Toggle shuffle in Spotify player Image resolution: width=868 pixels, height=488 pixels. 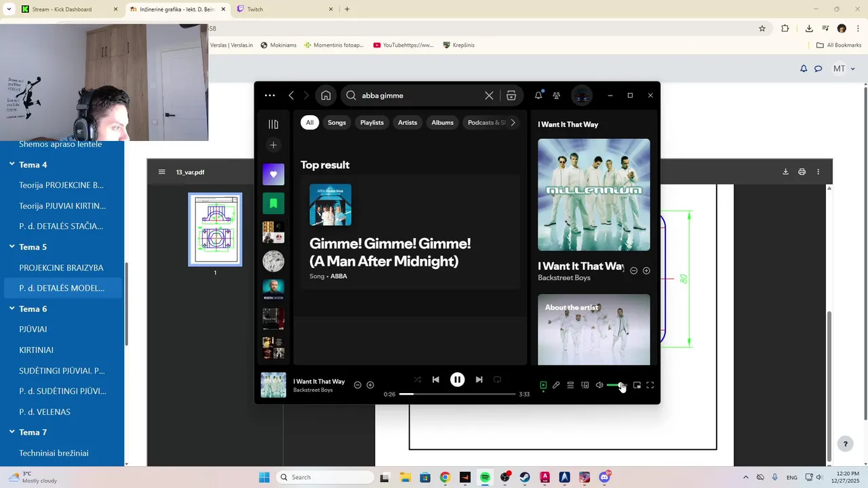point(417,380)
